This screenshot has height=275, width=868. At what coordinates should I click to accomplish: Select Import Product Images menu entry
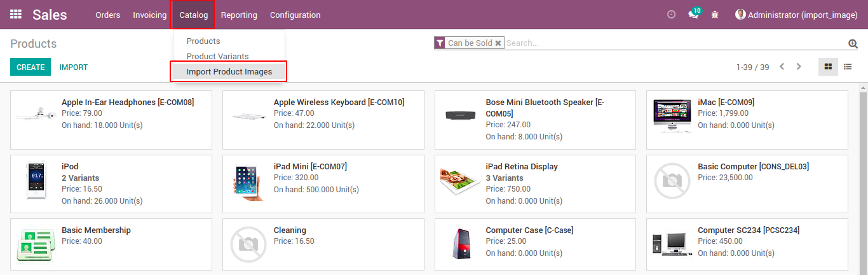229,71
